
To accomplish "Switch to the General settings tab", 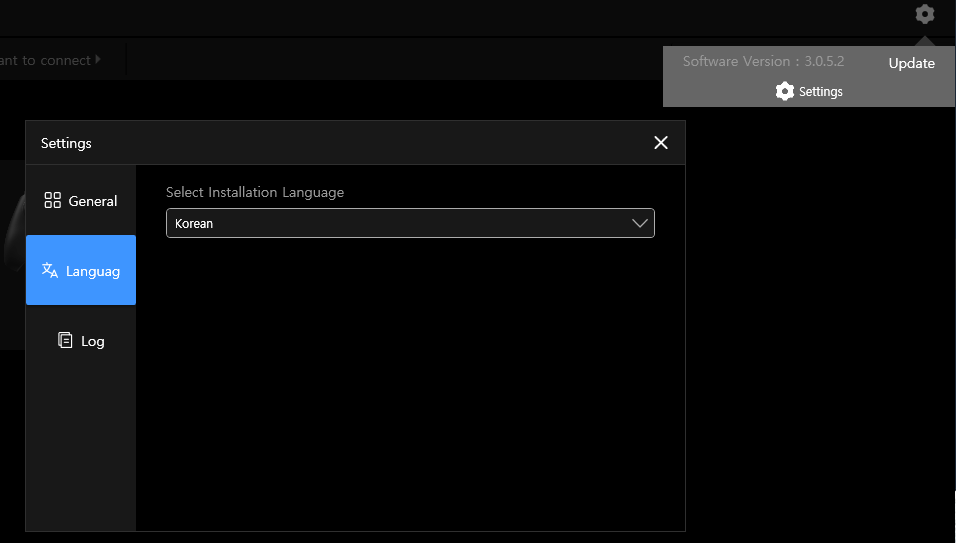I will tap(80, 201).
